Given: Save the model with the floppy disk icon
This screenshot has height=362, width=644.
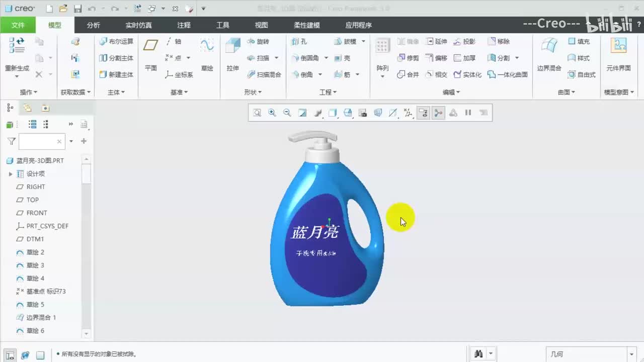Looking at the screenshot, I should 77,9.
